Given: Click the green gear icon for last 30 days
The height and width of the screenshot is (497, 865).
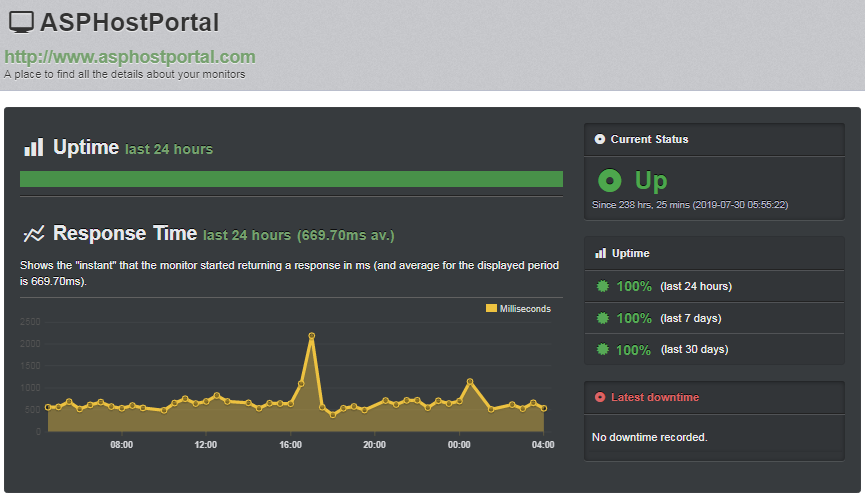Looking at the screenshot, I should (603, 349).
